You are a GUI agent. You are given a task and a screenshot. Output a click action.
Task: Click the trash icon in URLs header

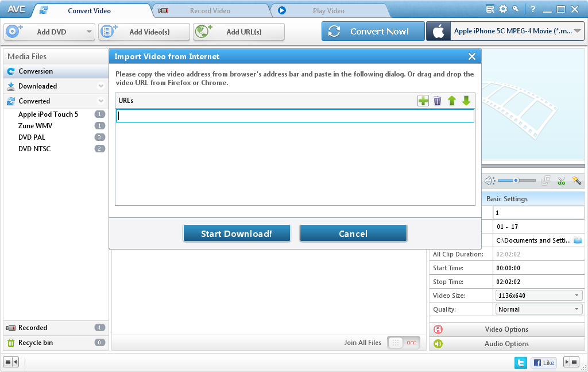click(x=438, y=101)
